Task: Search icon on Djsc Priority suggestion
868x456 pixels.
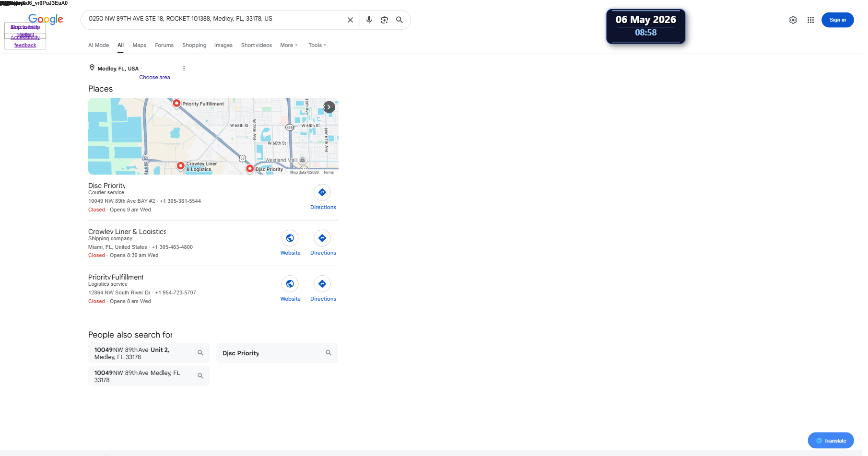Action: 328,353
